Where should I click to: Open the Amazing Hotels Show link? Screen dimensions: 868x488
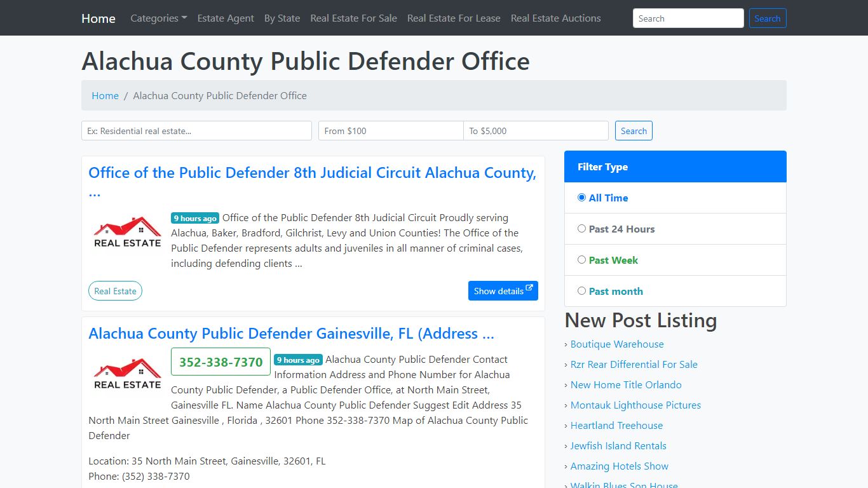click(620, 466)
